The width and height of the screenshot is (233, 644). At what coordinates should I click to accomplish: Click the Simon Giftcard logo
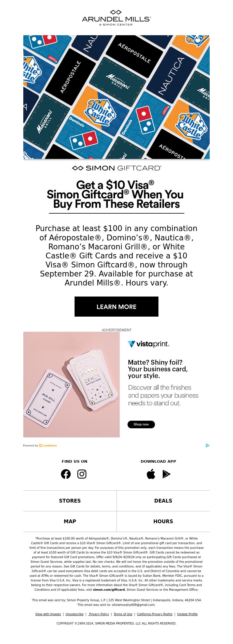pyautogui.click(x=116, y=168)
